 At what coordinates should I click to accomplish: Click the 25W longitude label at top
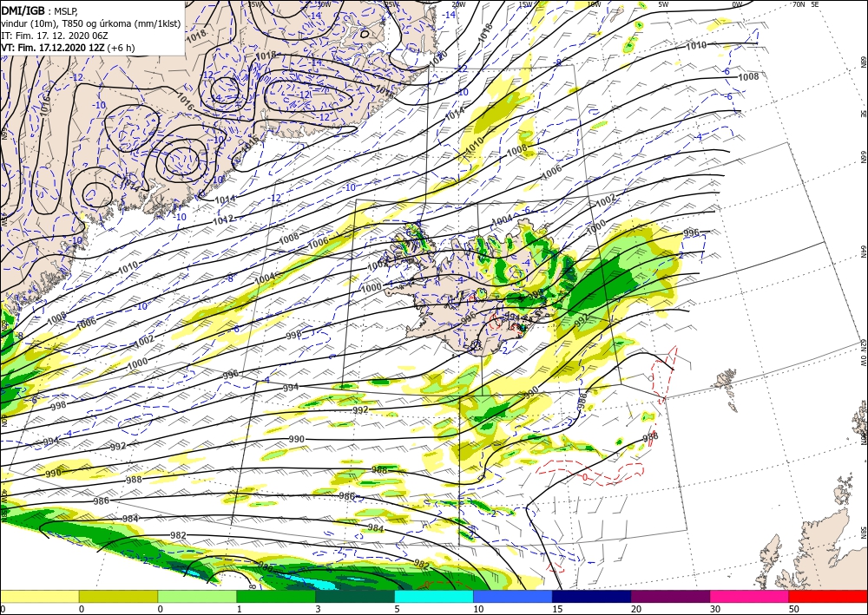pyautogui.click(x=391, y=4)
